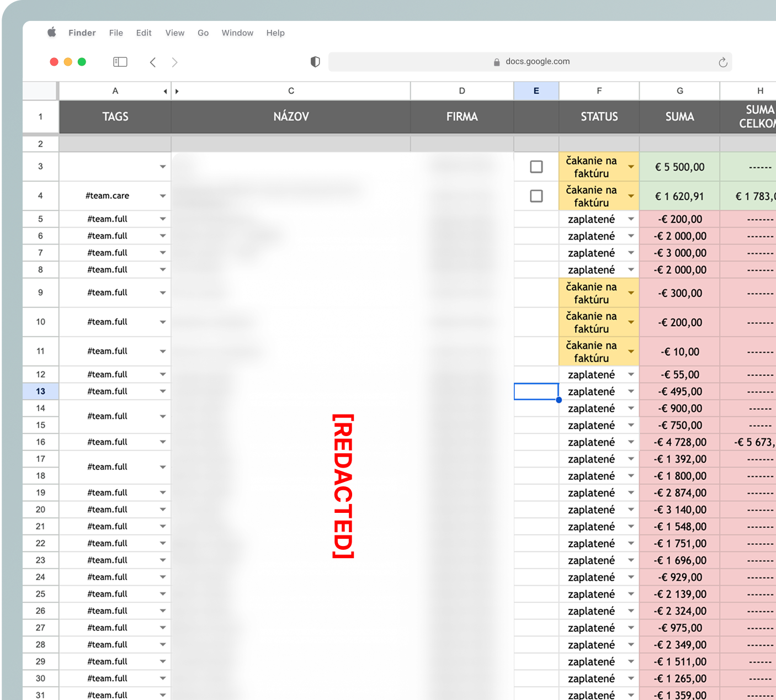Click the green € 1 620,91 cell

pyautogui.click(x=679, y=196)
